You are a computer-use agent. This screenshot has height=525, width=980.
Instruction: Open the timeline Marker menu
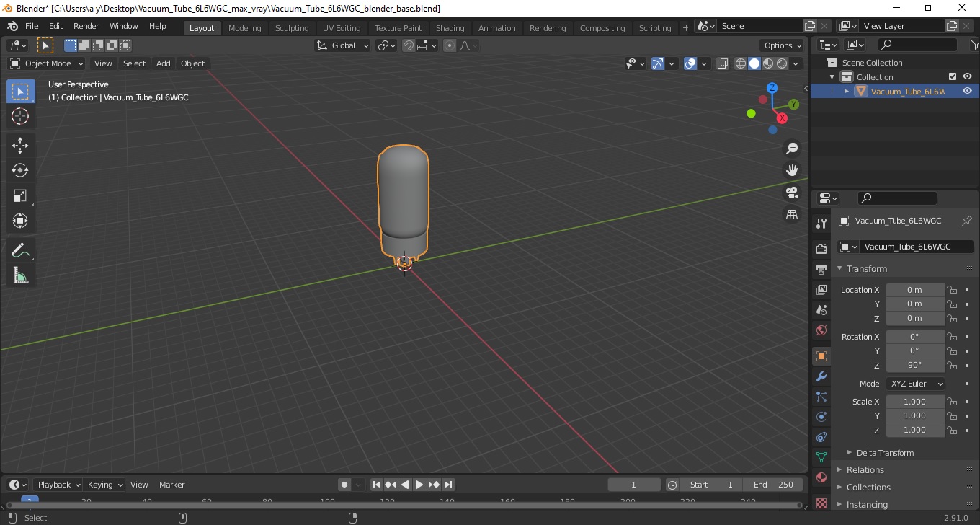[171, 485]
